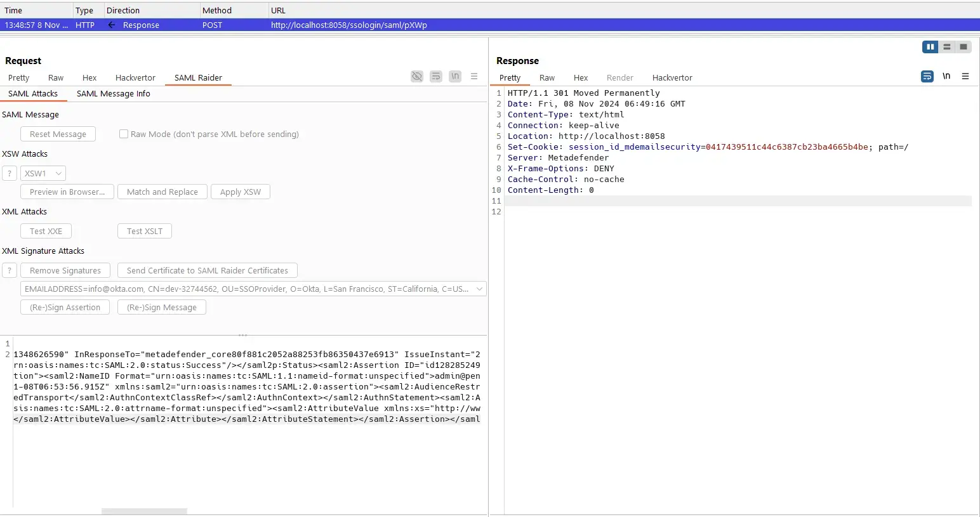Viewport: 980px width, 517px height.
Task: Switch to Response Pretty tab
Action: [x=510, y=77]
